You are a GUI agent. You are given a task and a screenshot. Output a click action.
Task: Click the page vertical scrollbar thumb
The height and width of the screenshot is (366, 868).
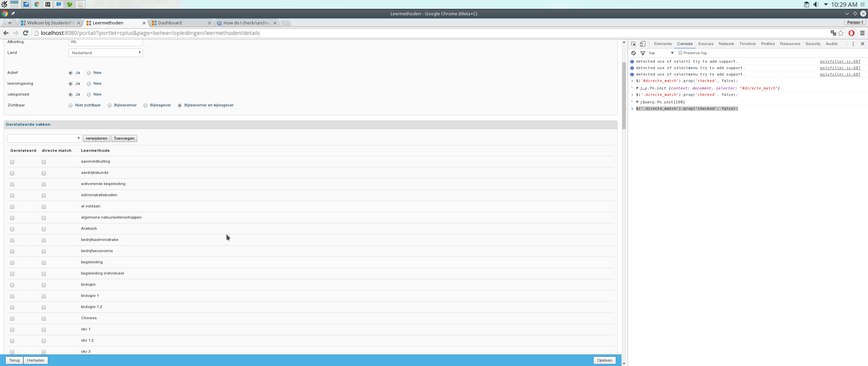coord(624,96)
